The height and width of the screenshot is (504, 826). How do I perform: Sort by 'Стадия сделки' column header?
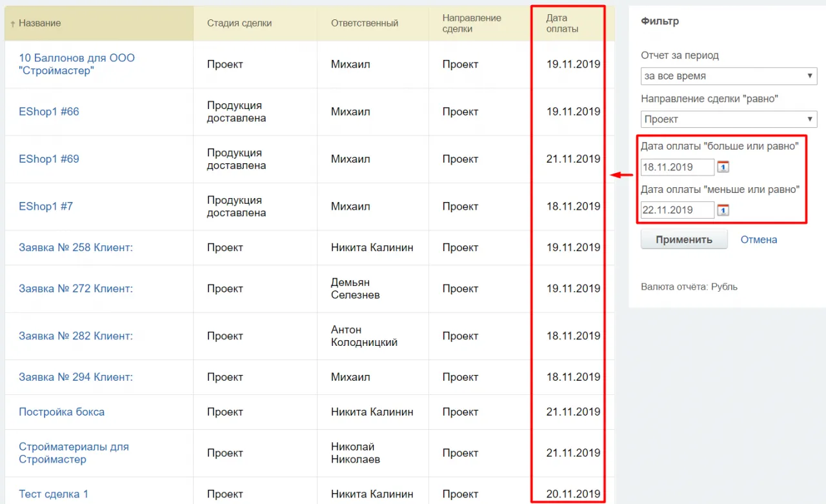click(239, 23)
